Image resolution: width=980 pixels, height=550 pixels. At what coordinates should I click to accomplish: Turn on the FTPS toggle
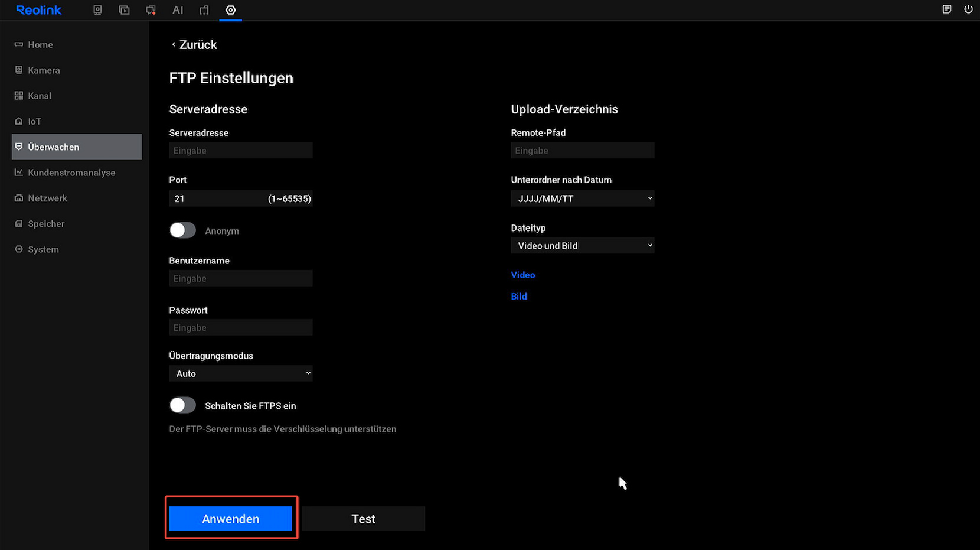pyautogui.click(x=182, y=405)
